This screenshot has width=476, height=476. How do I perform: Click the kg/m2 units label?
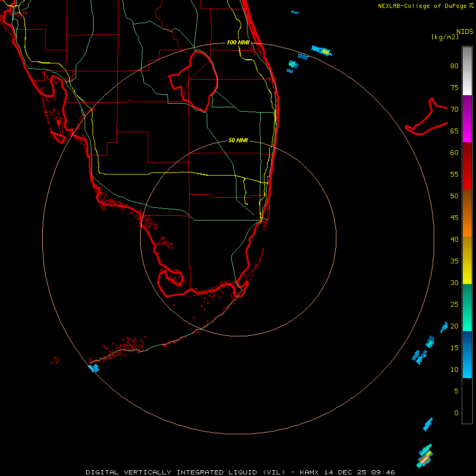[445, 37]
